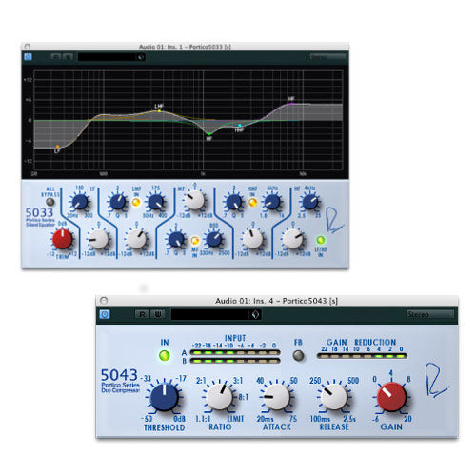
Task: Enable Read automation (R) in the Portico5033 window
Action: click(x=56, y=57)
